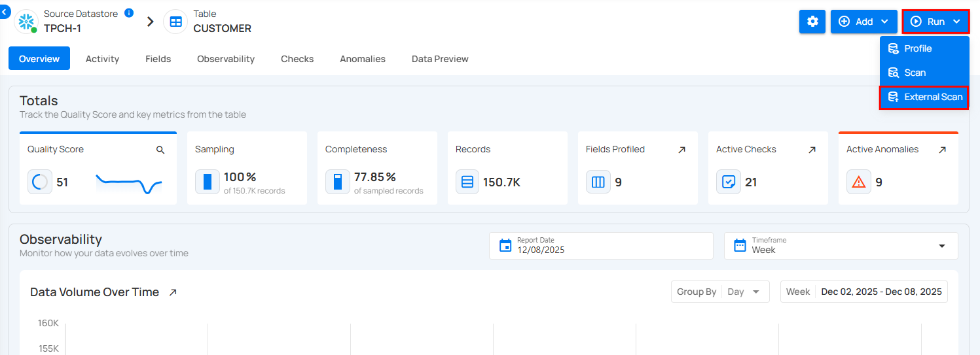Expand the Run dropdown button
The width and height of the screenshot is (980, 355).
pos(935,22)
